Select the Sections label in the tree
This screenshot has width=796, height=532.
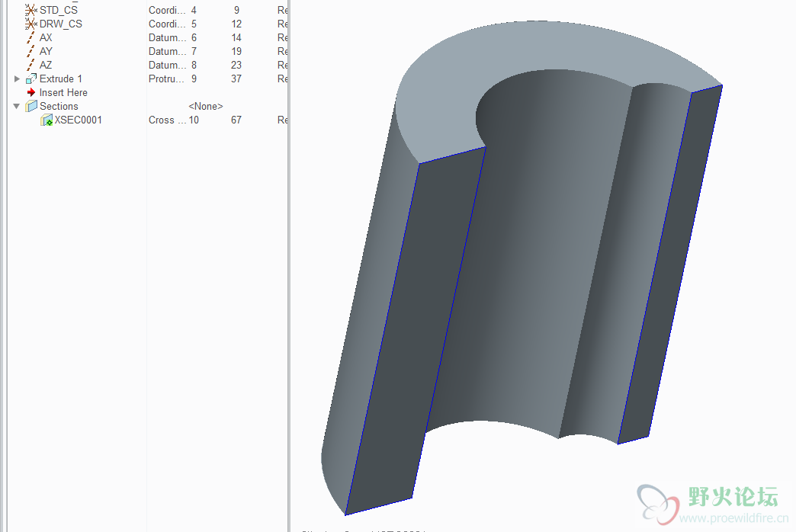click(x=59, y=106)
